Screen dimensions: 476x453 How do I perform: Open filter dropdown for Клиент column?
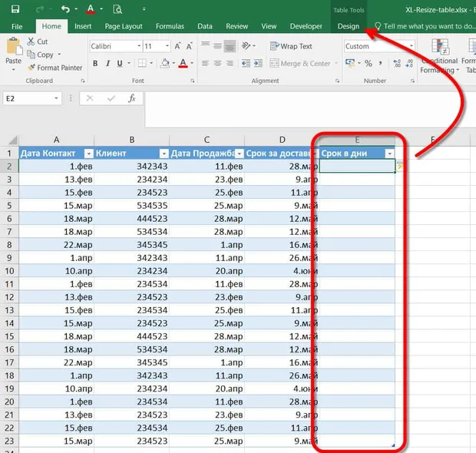click(164, 154)
